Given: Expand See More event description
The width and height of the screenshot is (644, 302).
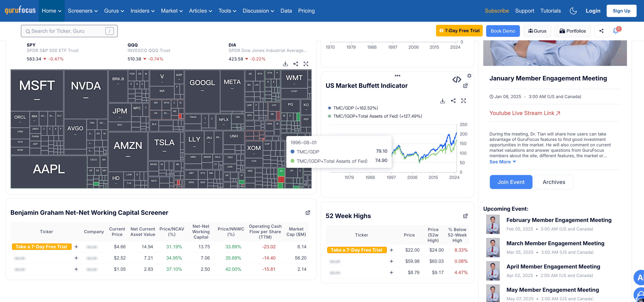Looking at the screenshot, I should click(x=502, y=162).
